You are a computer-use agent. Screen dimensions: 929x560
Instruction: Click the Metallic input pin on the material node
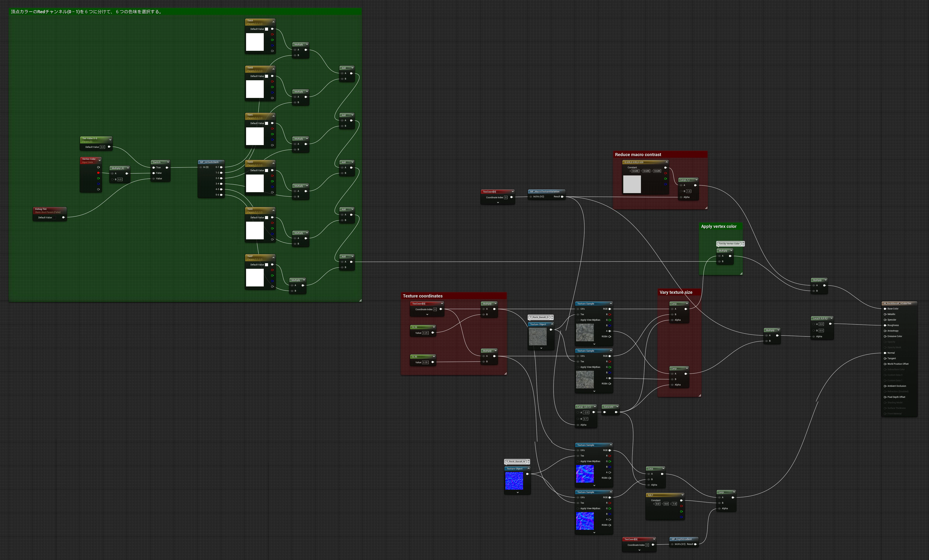885,314
